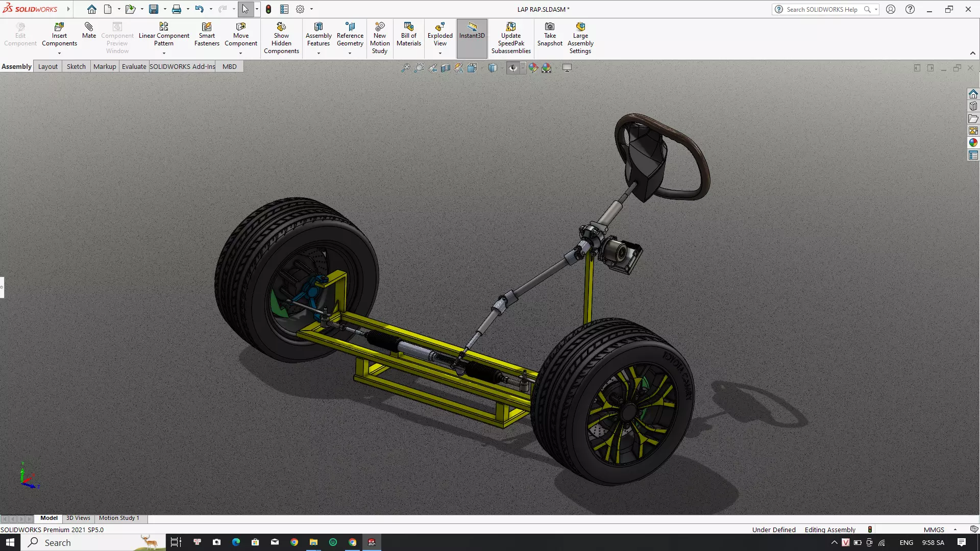Click Linear Component Pattern tool
Viewport: 980px width, 551px height.
pos(164,35)
